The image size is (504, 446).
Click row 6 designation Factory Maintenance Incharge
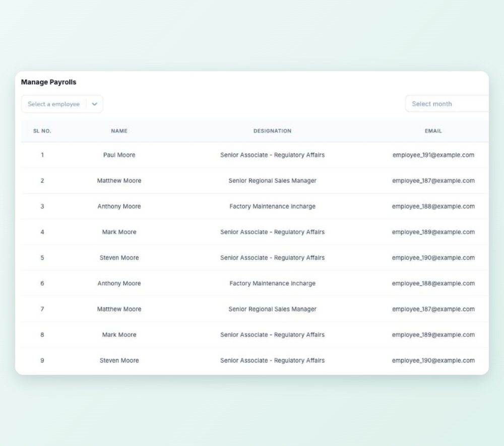click(272, 283)
